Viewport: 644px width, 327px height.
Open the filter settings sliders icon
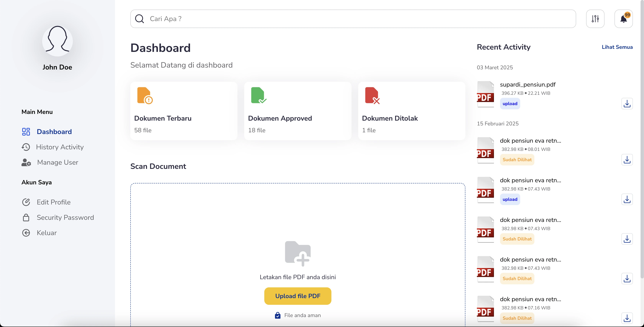(x=595, y=19)
